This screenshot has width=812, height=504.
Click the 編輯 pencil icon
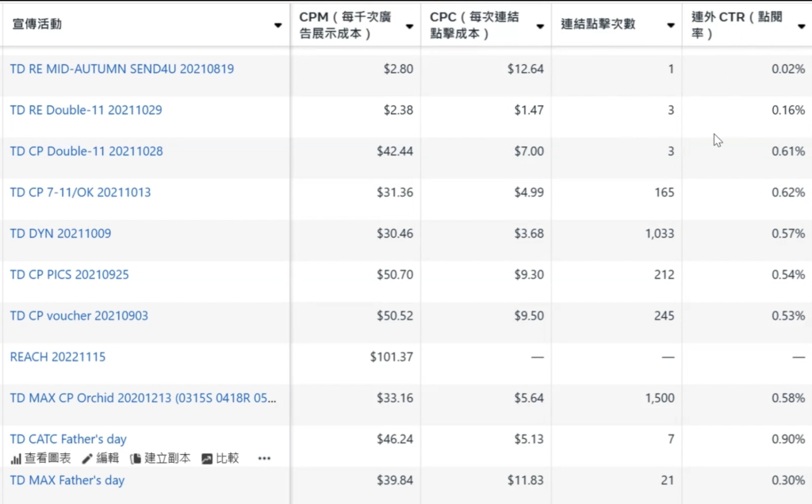87,458
